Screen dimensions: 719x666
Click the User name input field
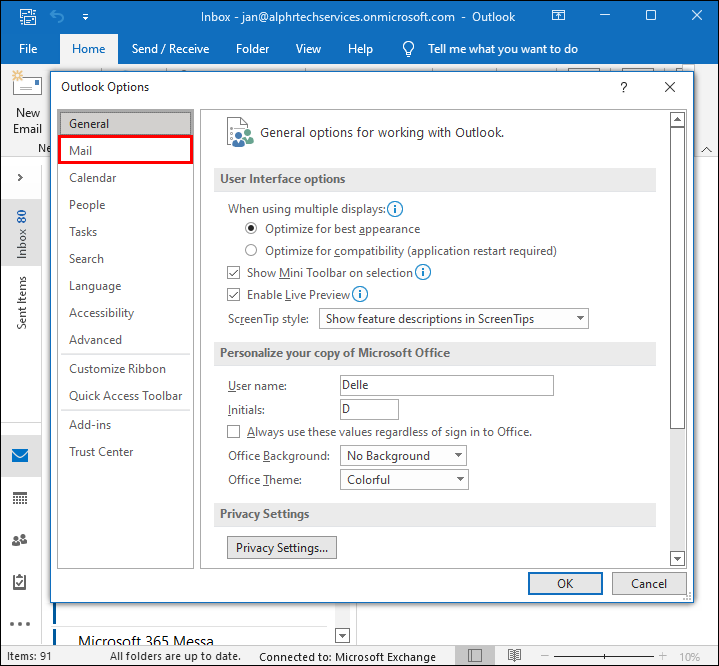[447, 385]
